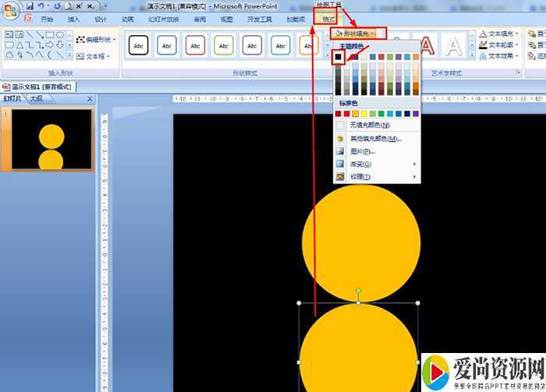Switch to the 大纲 outline pane tab
The image size is (546, 392).
click(x=37, y=99)
